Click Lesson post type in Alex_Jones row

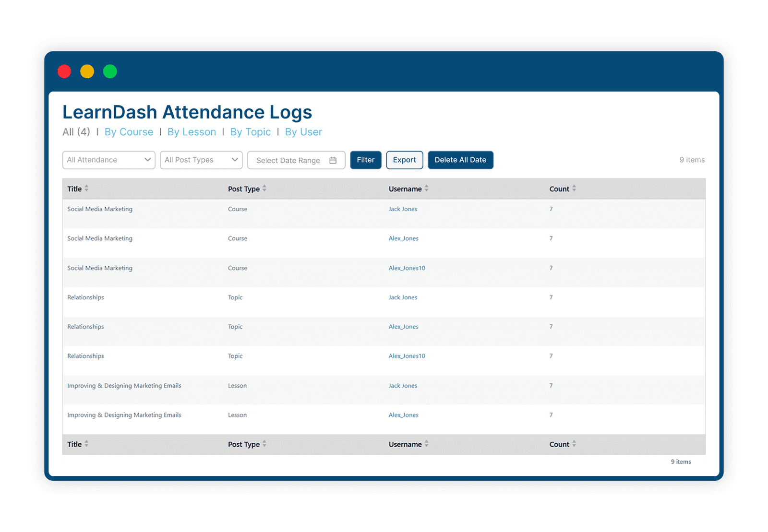(x=237, y=415)
